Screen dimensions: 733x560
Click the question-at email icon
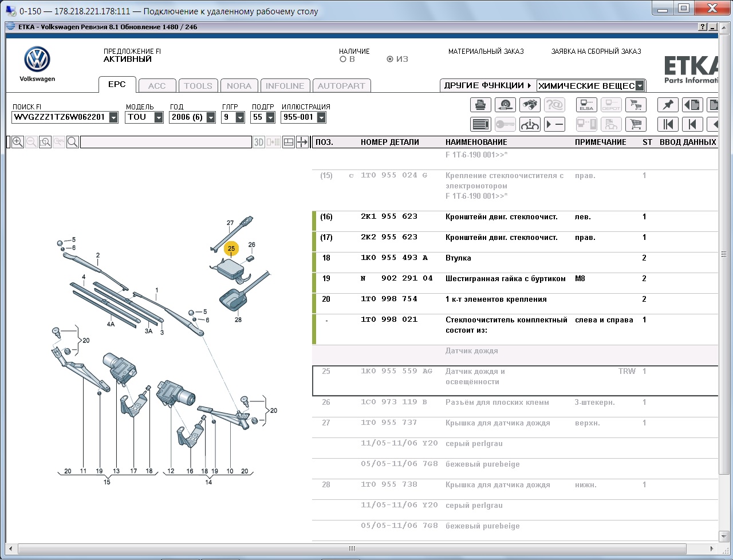coord(554,105)
